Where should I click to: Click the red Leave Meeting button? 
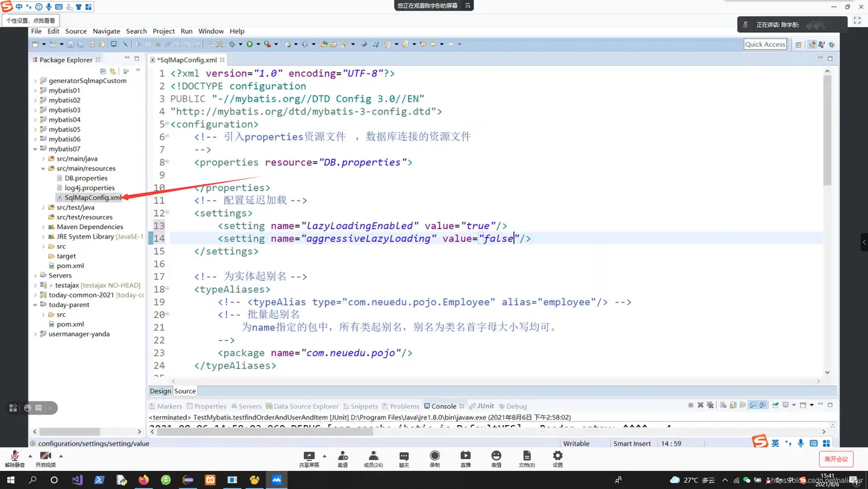point(836,459)
